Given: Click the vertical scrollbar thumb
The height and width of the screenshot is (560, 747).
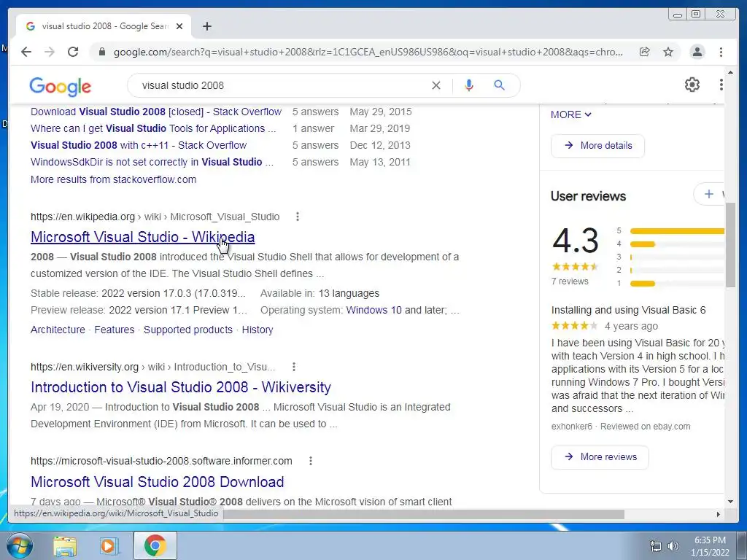Looking at the screenshot, I should pos(730,245).
